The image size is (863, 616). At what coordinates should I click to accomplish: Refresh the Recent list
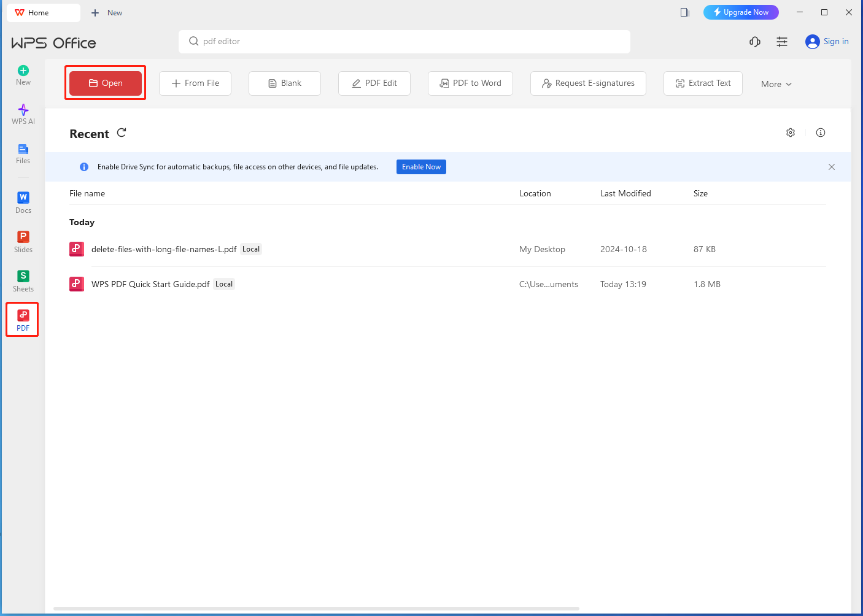click(122, 133)
